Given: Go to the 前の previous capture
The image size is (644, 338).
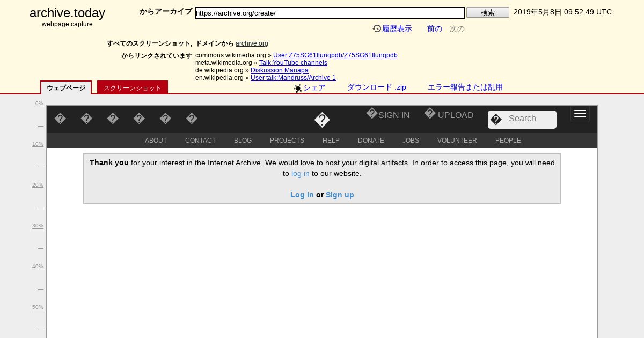Looking at the screenshot, I should (x=435, y=29).
